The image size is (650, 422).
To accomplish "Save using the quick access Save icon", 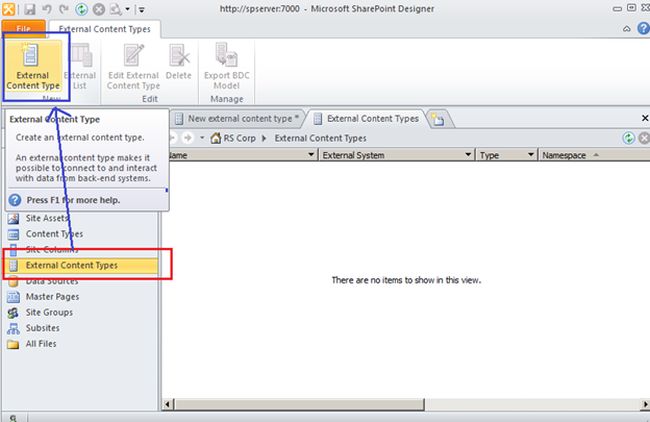I will pyautogui.click(x=29, y=9).
